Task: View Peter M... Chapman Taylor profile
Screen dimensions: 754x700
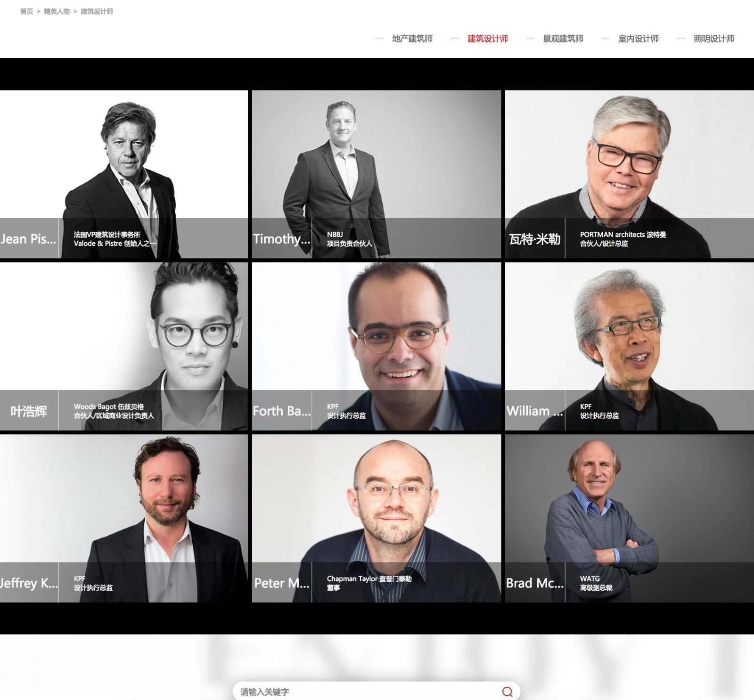Action: pos(377,518)
